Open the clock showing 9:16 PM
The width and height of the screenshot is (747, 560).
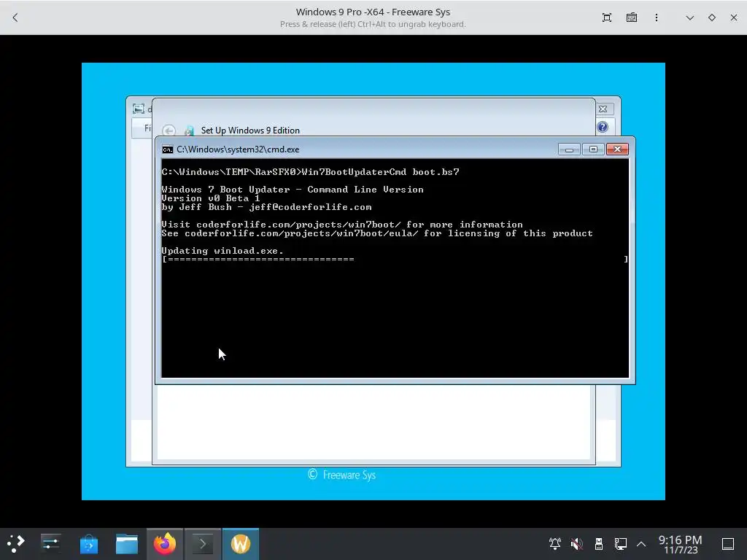[x=681, y=544]
